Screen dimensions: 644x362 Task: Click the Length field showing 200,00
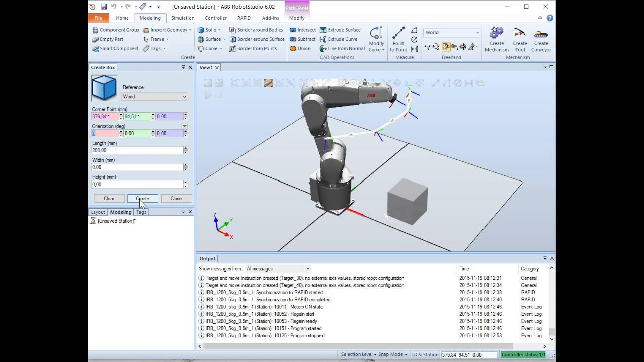[136, 150]
